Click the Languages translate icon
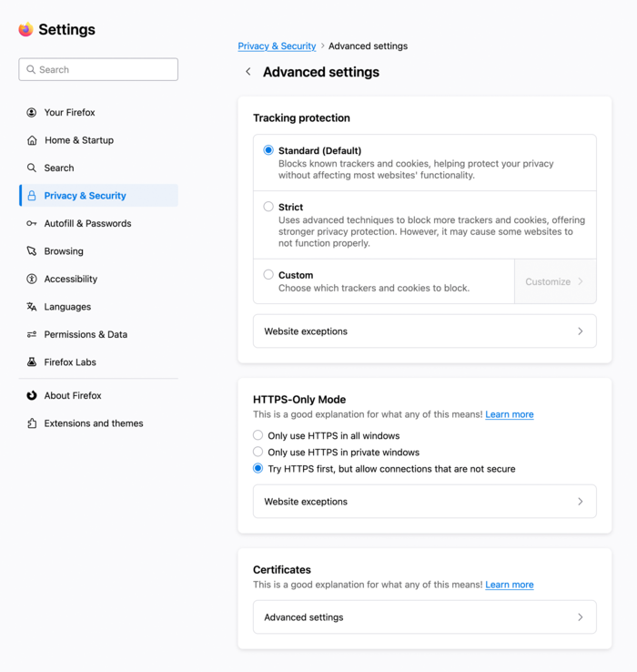637x672 pixels. 32,307
